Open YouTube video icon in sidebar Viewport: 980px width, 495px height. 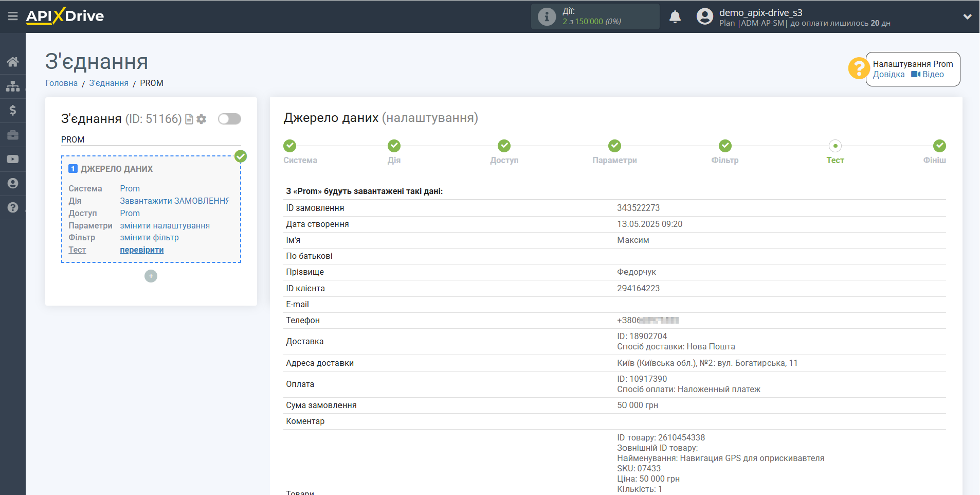pos(13,159)
